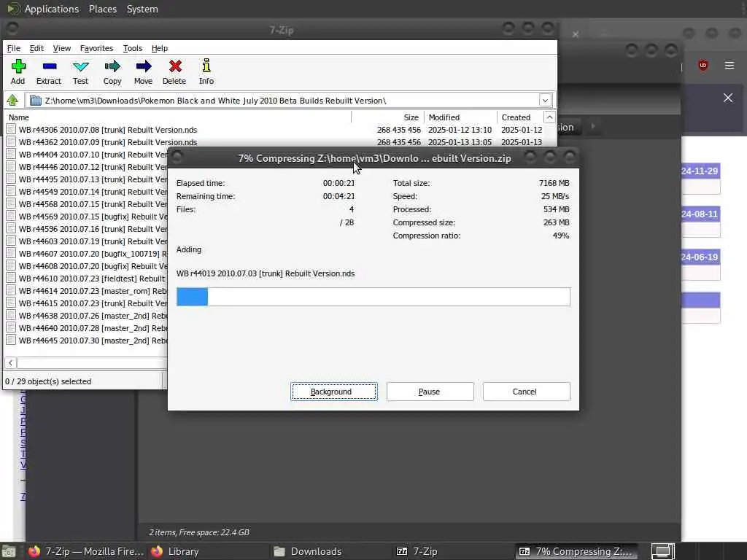Image resolution: width=747 pixels, height=560 pixels.
Task: Click the Test toolbar icon
Action: click(x=80, y=66)
